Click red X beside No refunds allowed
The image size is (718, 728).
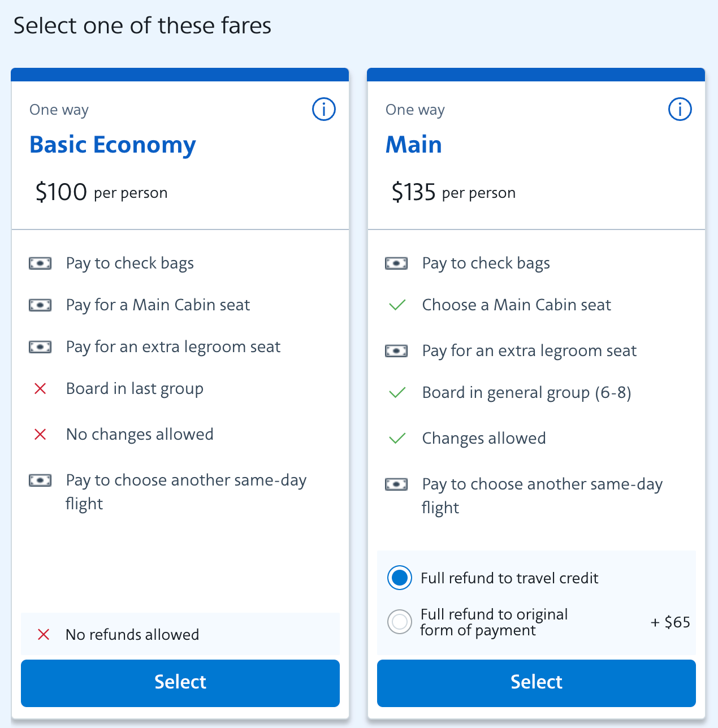click(44, 635)
